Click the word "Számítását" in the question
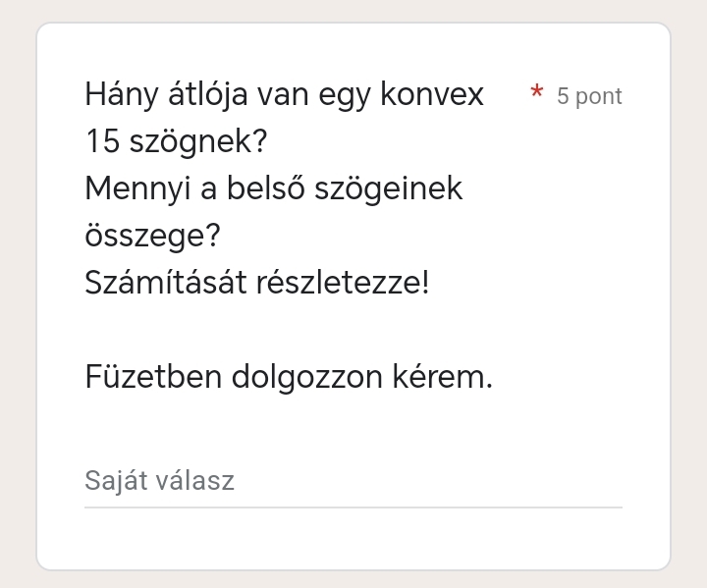 coord(164,283)
